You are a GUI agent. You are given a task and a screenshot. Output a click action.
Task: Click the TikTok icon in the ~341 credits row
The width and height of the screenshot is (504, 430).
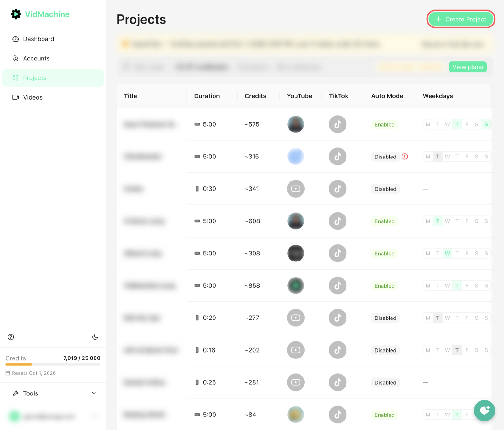coord(338,189)
